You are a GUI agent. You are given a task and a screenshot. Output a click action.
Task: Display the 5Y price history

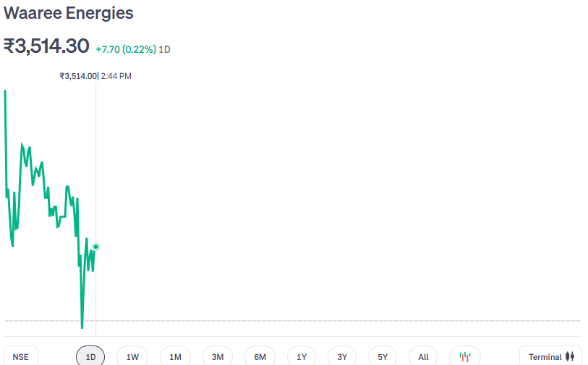coord(383,356)
